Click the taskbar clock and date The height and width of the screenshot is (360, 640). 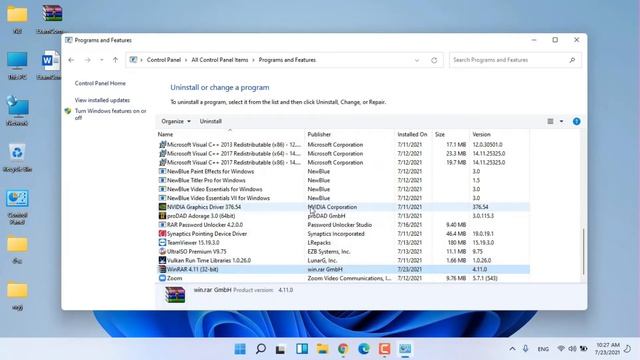tap(607, 349)
